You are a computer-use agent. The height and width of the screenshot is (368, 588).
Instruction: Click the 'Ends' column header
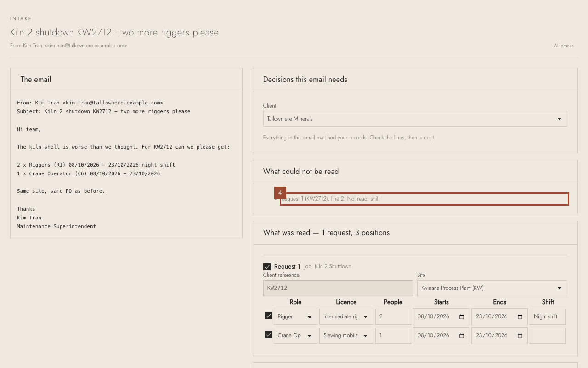click(x=500, y=302)
